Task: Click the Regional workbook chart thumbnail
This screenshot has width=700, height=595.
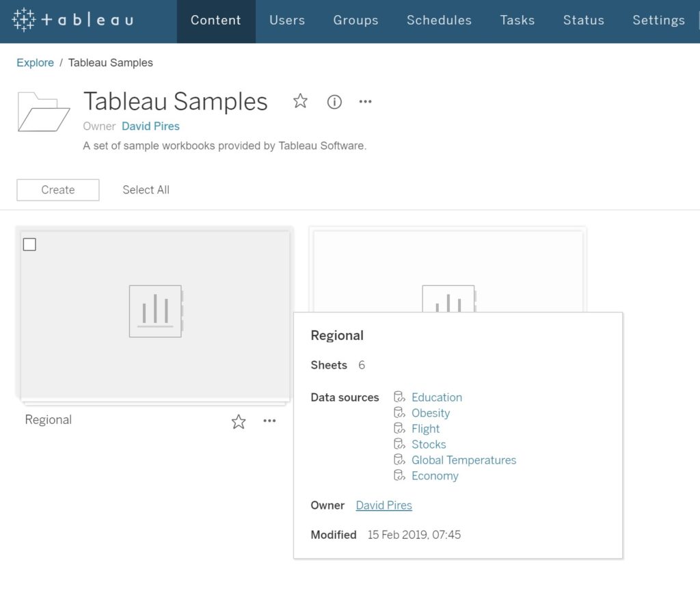Action: 155,311
